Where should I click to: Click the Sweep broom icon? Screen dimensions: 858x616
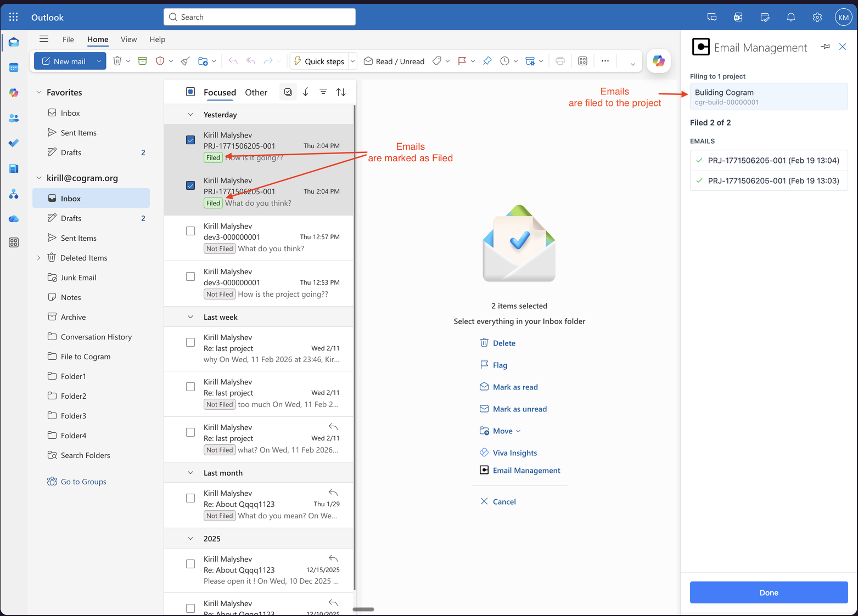[186, 61]
